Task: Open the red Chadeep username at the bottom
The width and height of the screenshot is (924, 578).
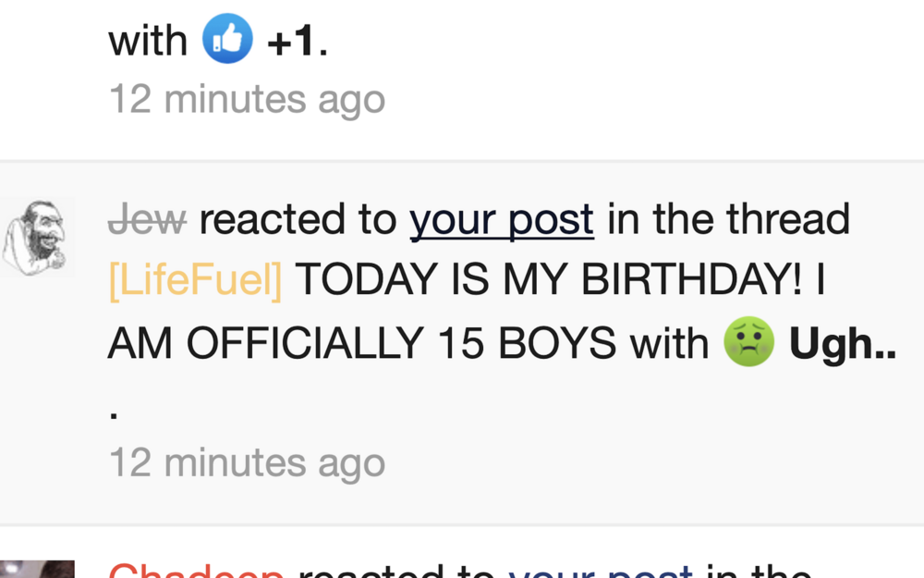Action: coord(197,571)
